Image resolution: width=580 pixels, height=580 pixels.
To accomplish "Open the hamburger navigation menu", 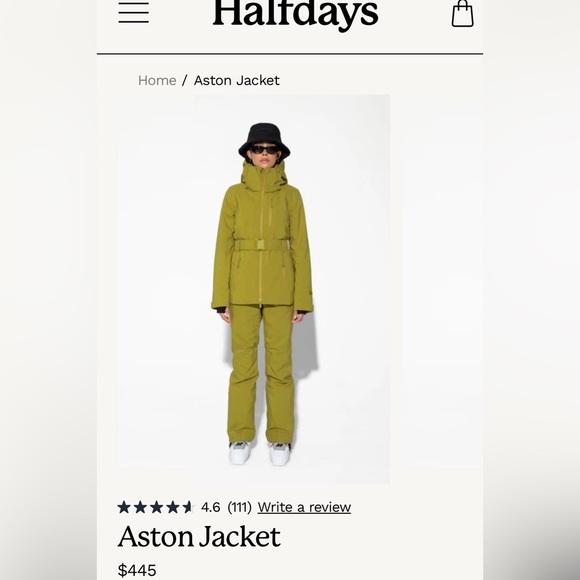I will click(134, 13).
